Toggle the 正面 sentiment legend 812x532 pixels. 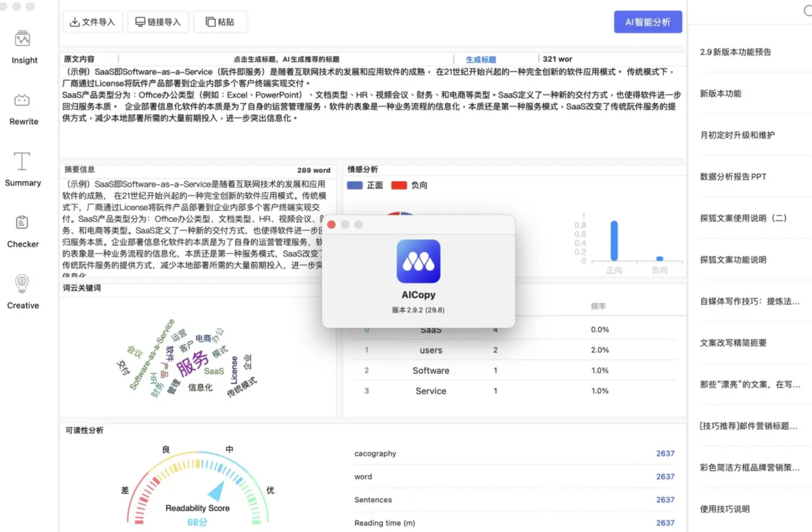click(365, 185)
